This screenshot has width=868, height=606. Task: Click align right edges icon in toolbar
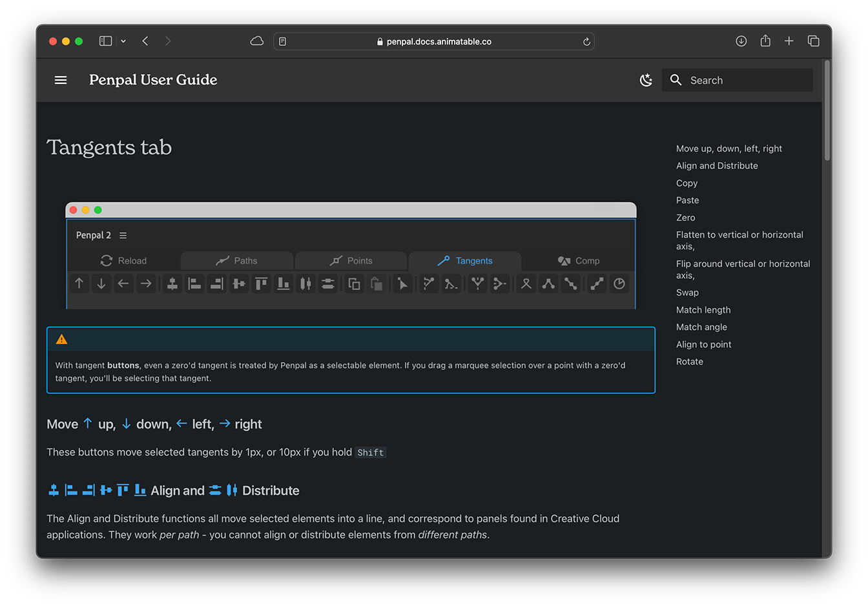pyautogui.click(x=217, y=283)
